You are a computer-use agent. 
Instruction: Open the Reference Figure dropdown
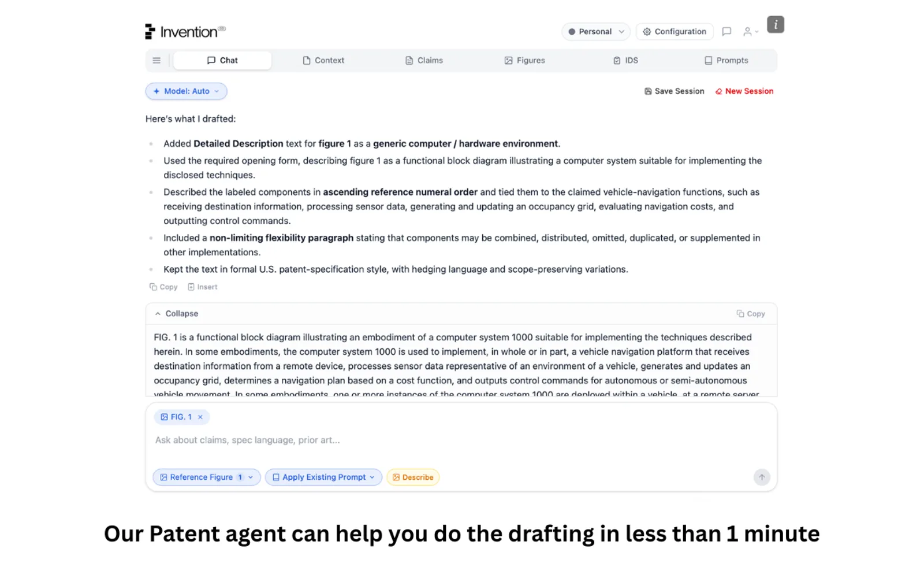point(207,477)
